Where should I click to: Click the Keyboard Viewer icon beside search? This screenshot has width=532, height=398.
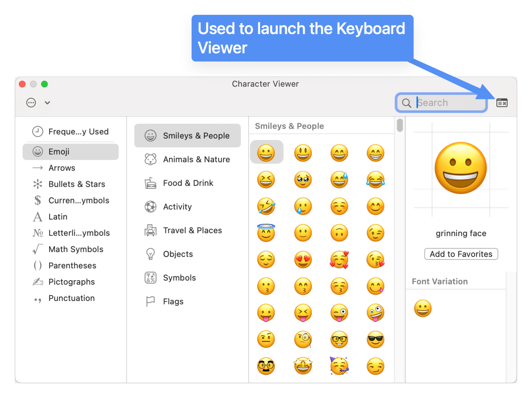point(502,103)
